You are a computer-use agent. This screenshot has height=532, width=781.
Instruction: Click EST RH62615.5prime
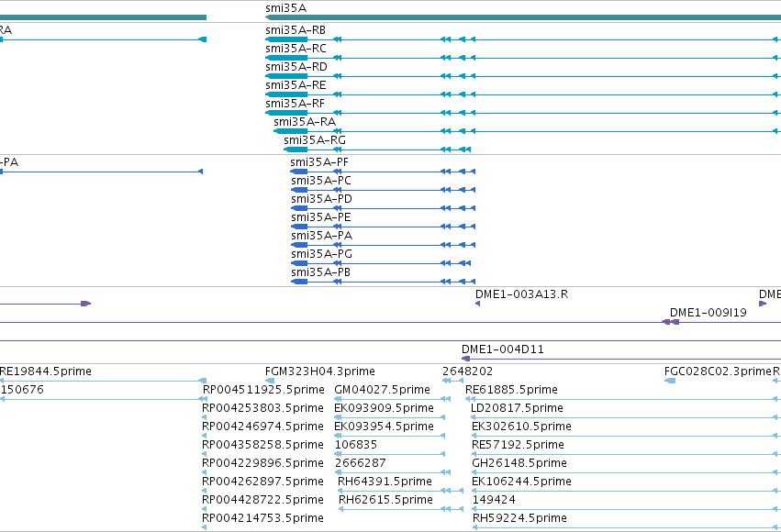click(385, 500)
